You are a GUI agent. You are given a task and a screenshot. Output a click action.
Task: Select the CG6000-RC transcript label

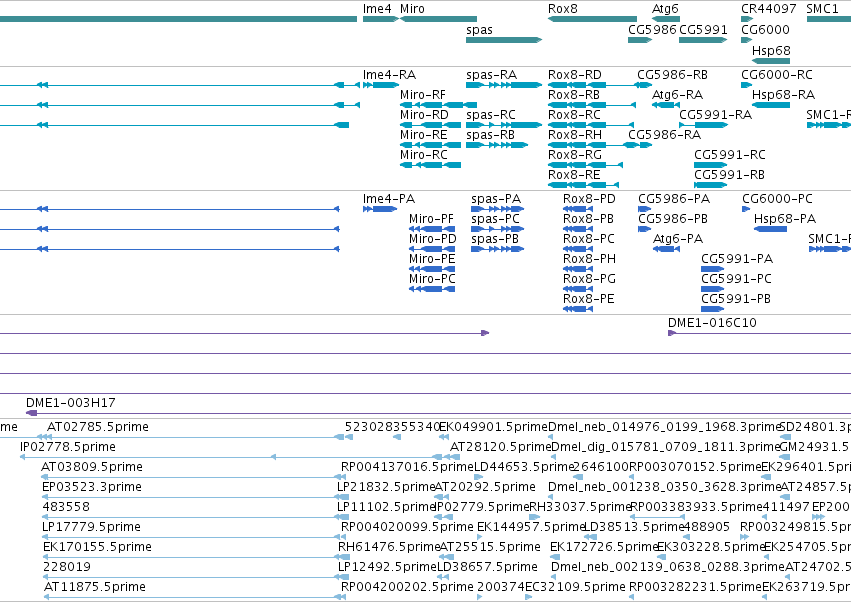click(777, 75)
